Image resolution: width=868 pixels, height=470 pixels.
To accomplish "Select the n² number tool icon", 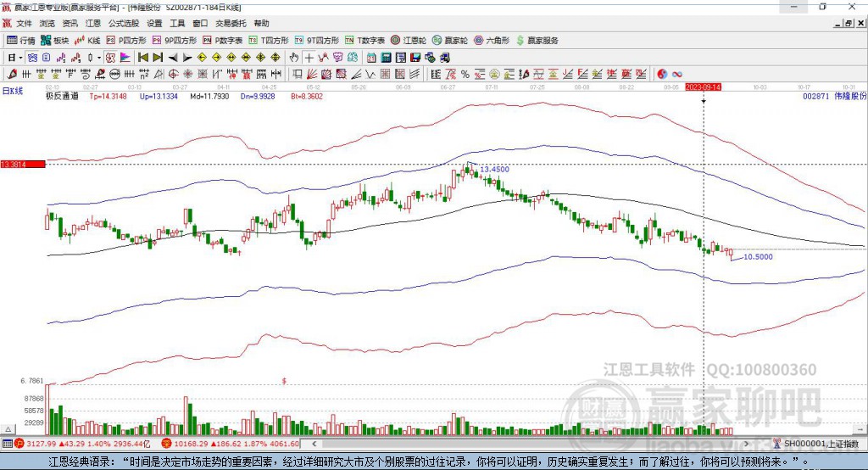I will tap(144, 74).
